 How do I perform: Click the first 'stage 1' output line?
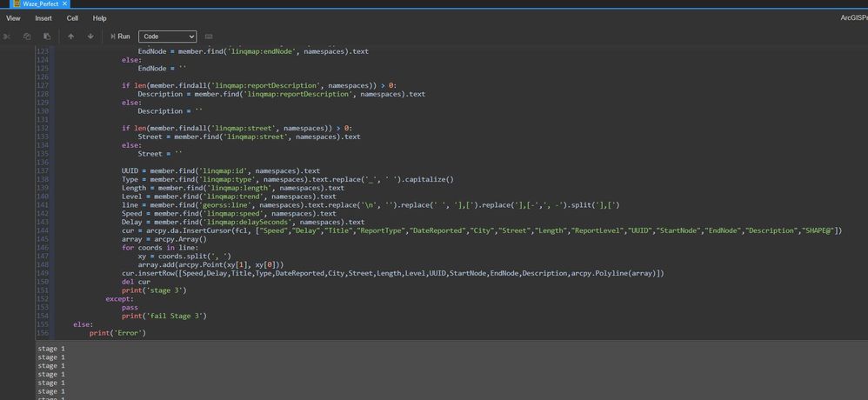click(51, 349)
